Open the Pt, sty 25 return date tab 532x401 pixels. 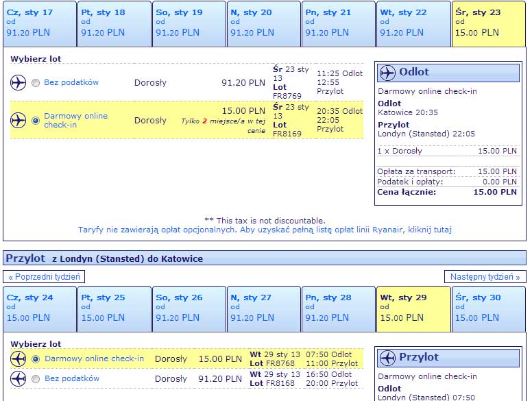pos(114,309)
